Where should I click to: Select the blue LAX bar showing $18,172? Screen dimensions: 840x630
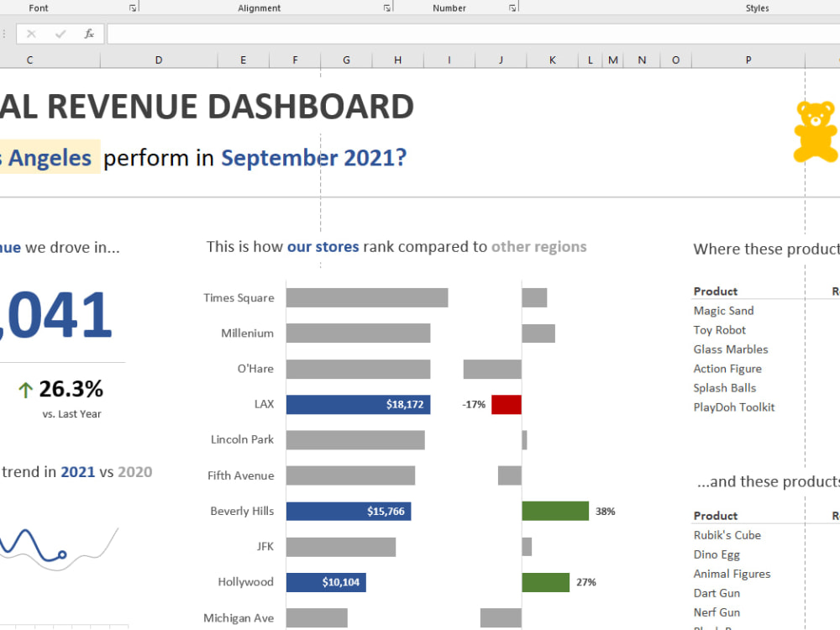(x=357, y=404)
